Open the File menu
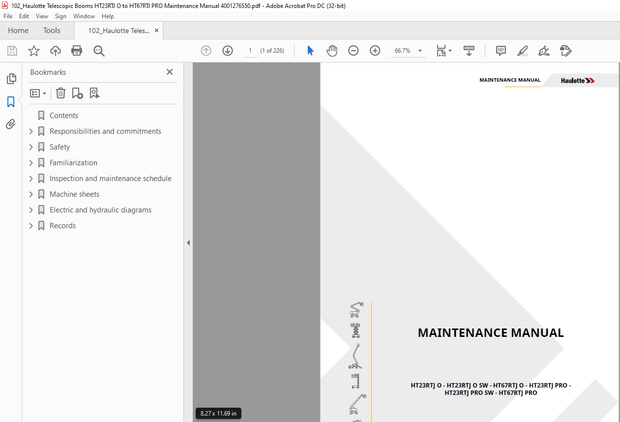 point(8,16)
